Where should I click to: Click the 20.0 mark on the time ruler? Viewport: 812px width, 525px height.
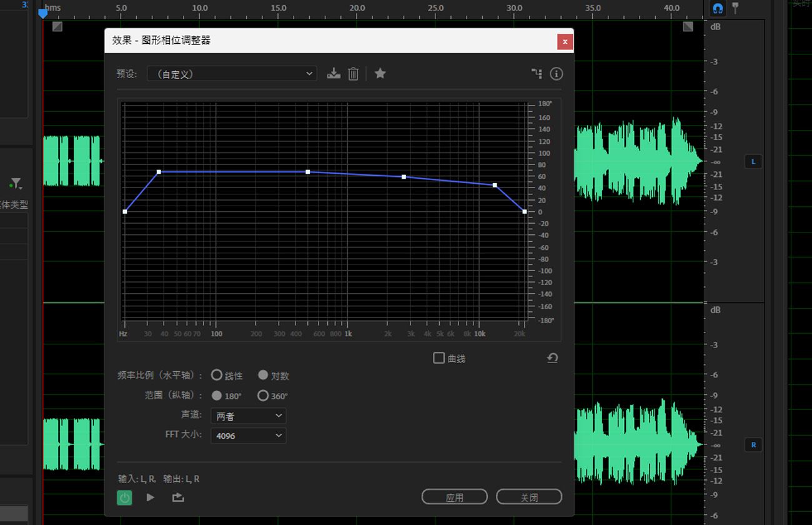pos(357,8)
